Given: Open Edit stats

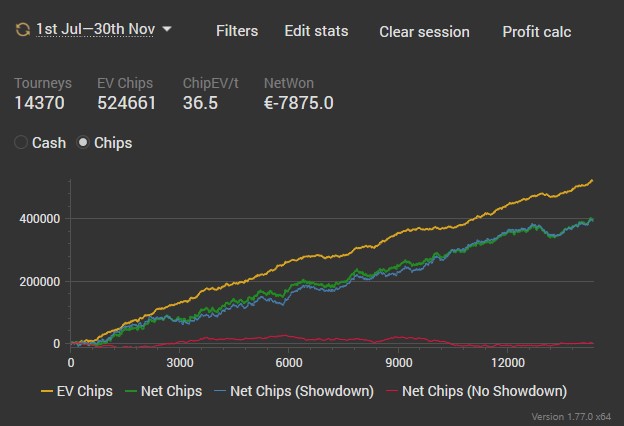Looking at the screenshot, I should click(x=316, y=31).
